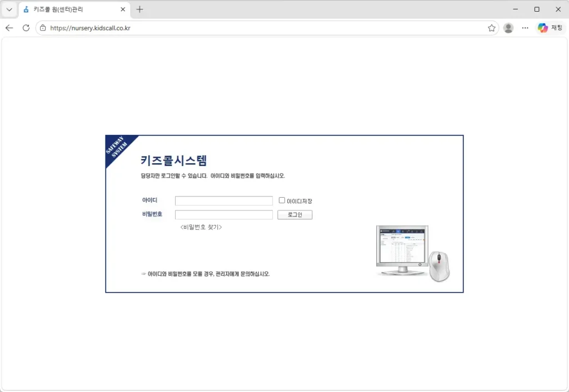
Task: Select the 아이디 input field
Action: point(223,200)
